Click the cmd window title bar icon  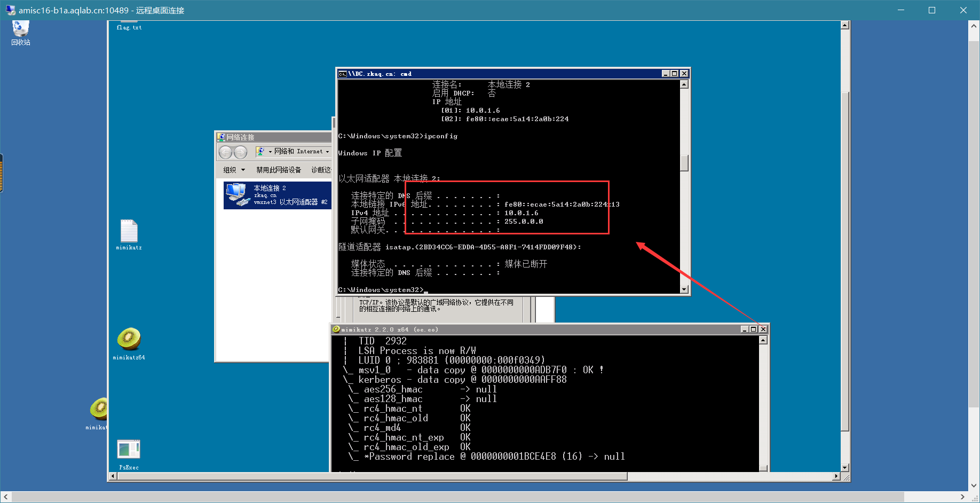coord(343,74)
